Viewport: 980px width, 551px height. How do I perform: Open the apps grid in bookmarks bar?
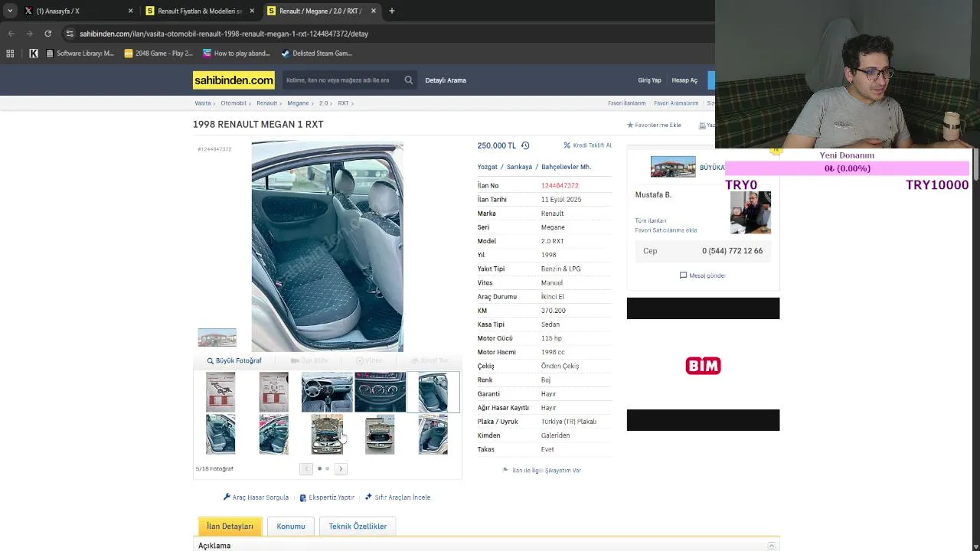coord(10,54)
